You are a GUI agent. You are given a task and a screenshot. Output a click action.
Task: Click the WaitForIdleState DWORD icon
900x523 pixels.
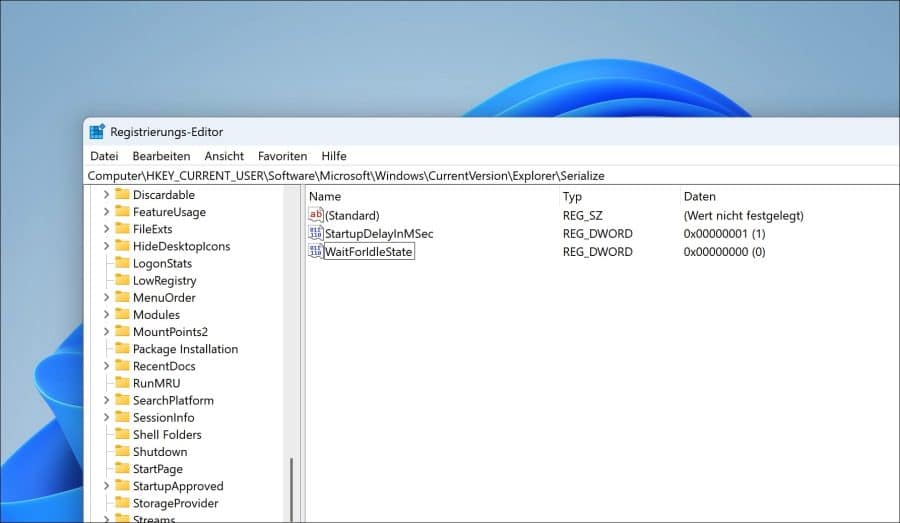(x=316, y=251)
